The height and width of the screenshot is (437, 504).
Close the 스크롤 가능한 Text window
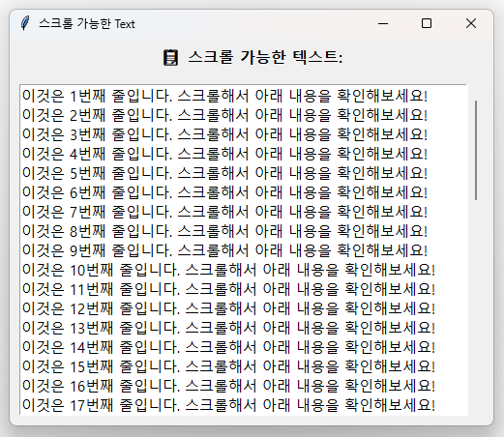(471, 23)
